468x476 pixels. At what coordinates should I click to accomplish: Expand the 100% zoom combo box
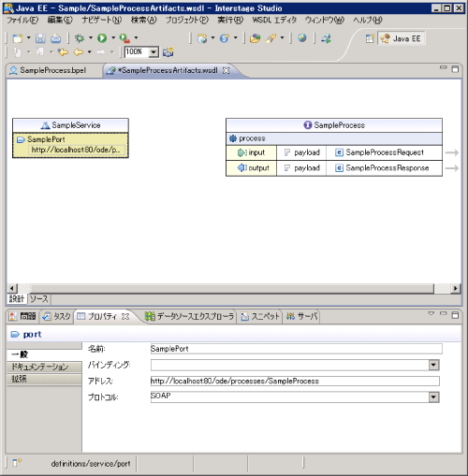pyautogui.click(x=154, y=52)
